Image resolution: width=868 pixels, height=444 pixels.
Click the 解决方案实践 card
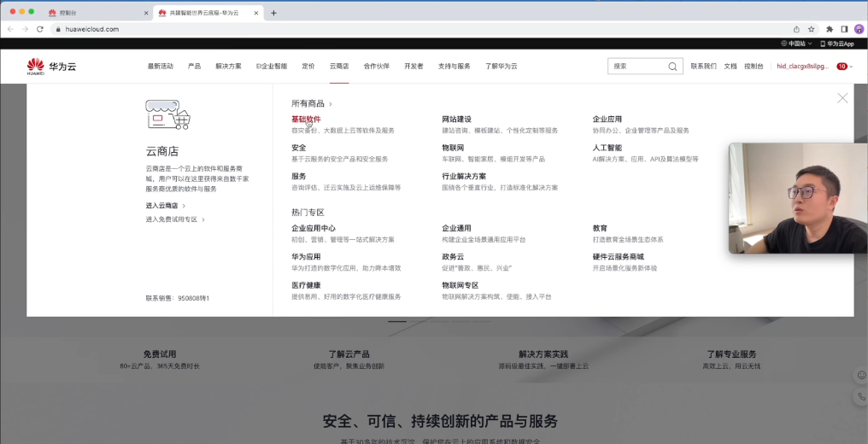click(543, 359)
